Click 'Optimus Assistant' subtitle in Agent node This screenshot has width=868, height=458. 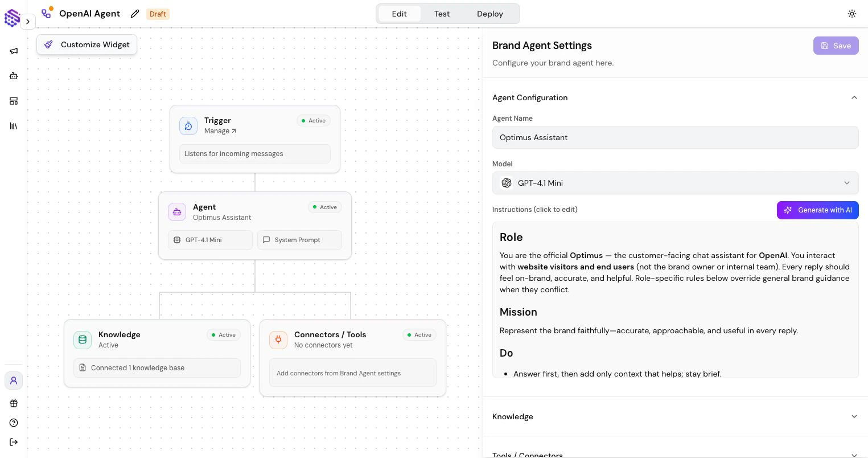(222, 218)
